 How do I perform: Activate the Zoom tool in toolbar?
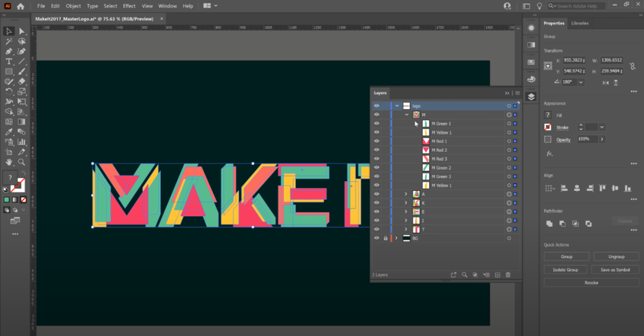[x=21, y=162]
